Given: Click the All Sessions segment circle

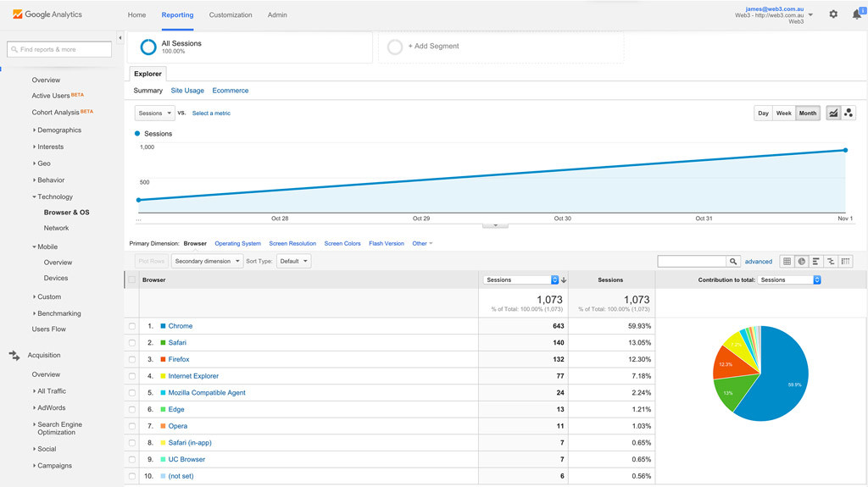Looking at the screenshot, I should (147, 47).
